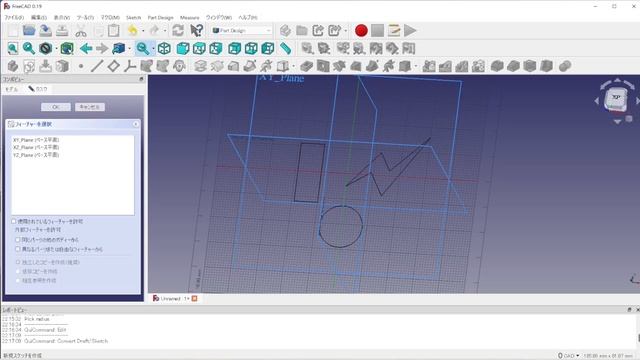Click Fit Selection magnifier icon

point(29,49)
